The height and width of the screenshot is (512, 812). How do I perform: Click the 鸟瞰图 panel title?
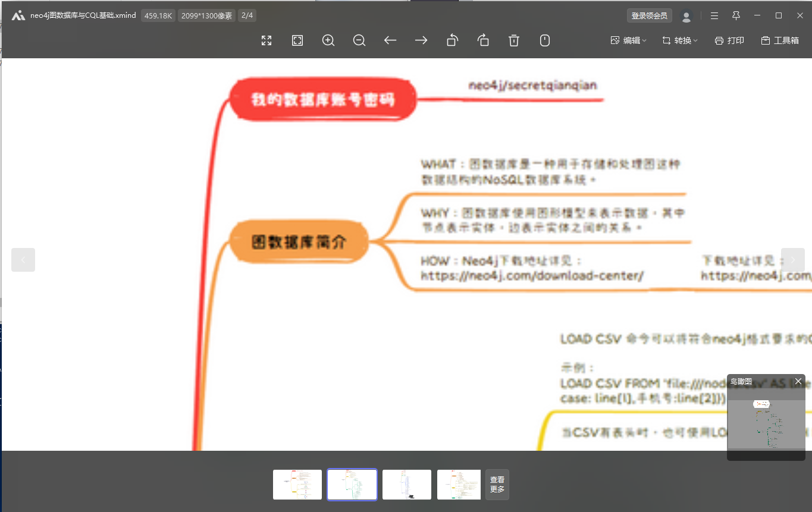pyautogui.click(x=741, y=381)
